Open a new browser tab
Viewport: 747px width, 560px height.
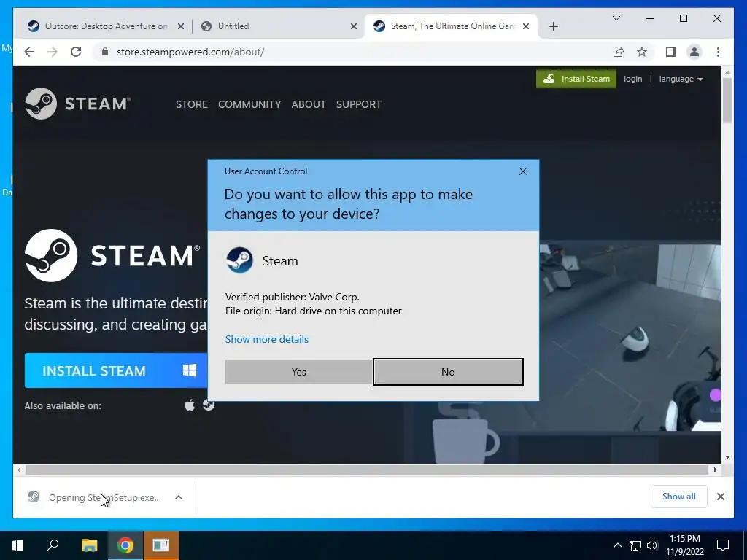click(554, 26)
